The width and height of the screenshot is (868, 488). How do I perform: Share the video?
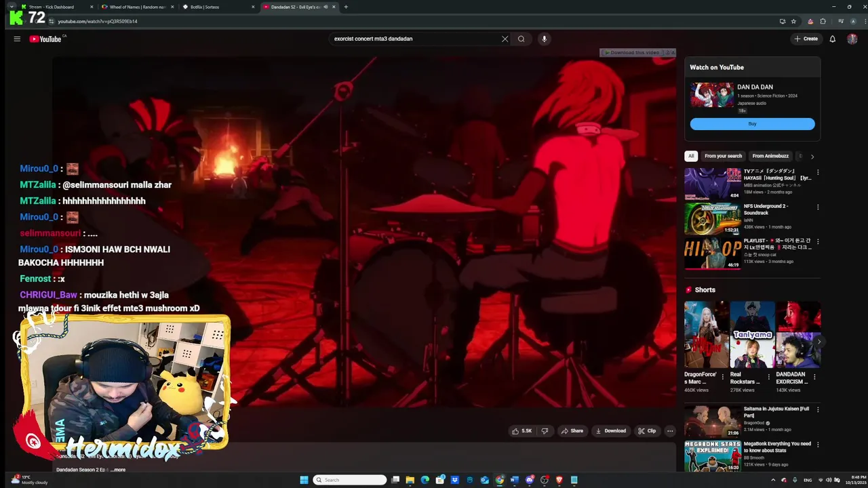click(572, 431)
